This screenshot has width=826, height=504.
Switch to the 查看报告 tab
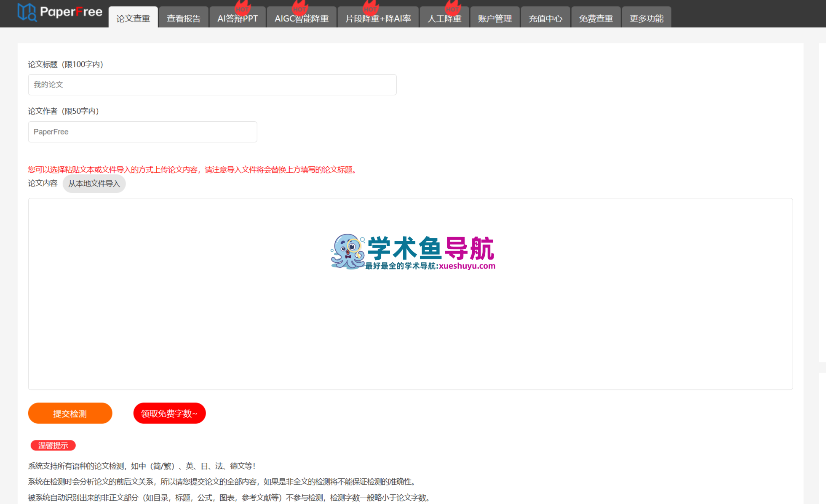click(184, 18)
